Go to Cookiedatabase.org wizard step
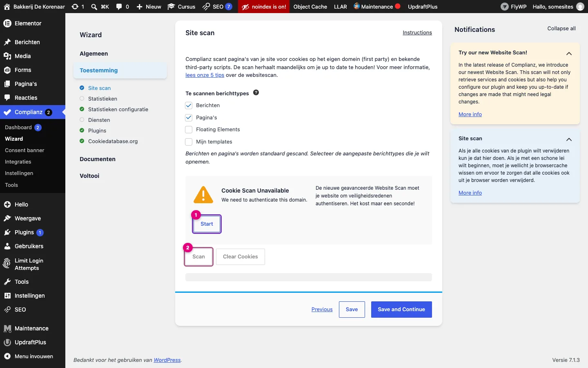The width and height of the screenshot is (588, 368). tap(113, 141)
